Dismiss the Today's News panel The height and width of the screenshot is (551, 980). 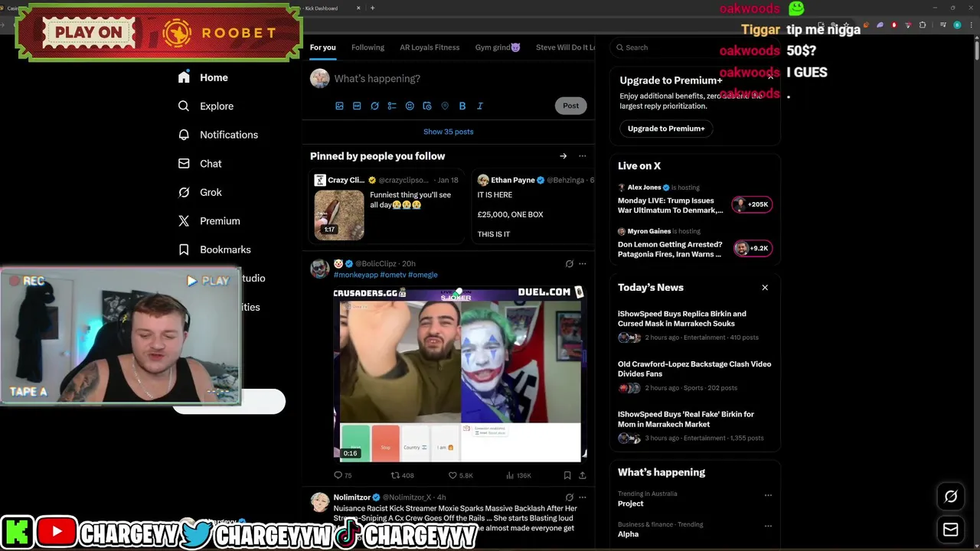click(x=764, y=288)
